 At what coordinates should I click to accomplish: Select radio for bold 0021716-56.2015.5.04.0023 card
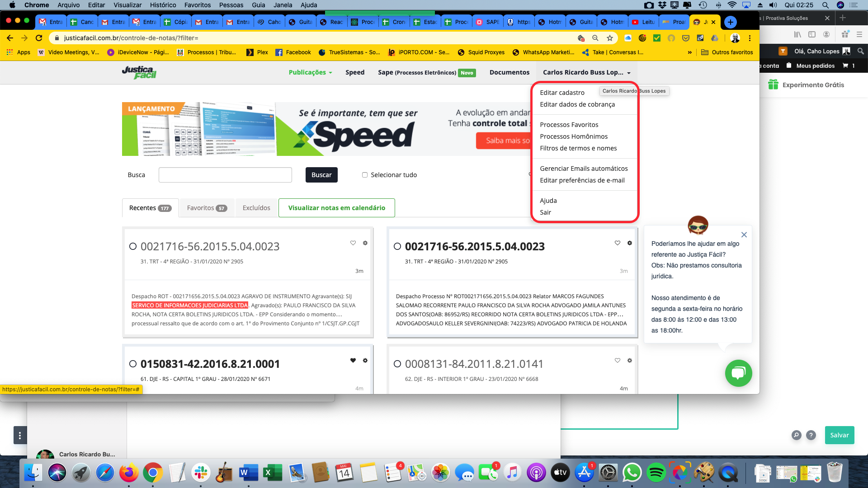tap(397, 246)
